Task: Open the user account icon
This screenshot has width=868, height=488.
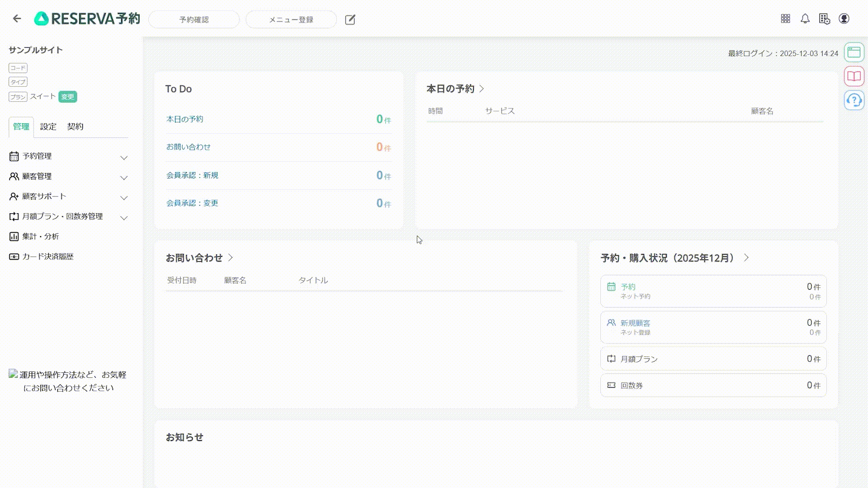Action: (x=844, y=19)
